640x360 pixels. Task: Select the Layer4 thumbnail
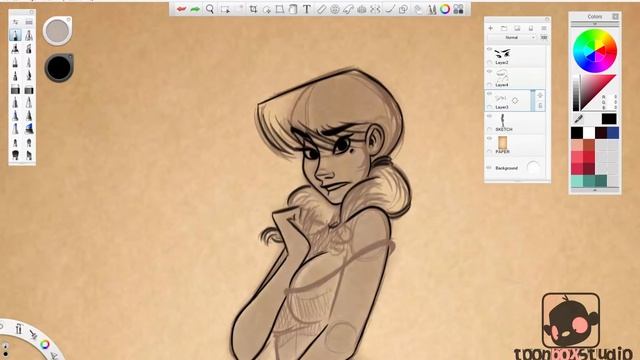(502, 76)
